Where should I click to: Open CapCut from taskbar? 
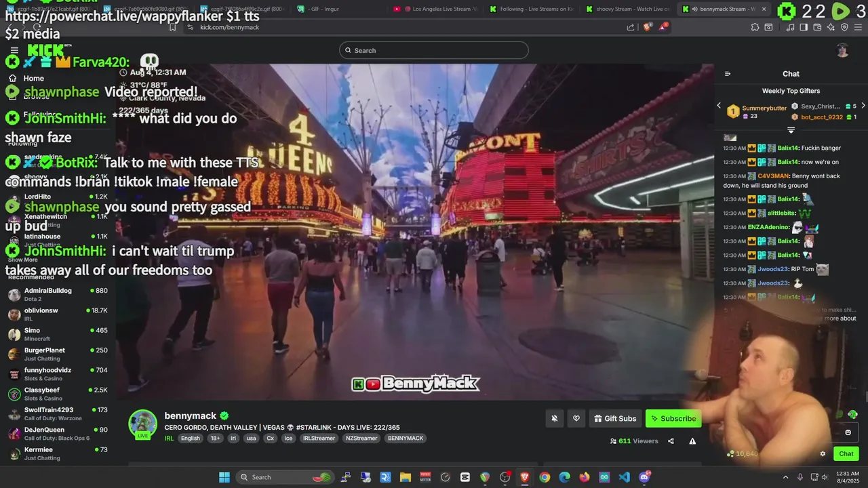tap(465, 477)
